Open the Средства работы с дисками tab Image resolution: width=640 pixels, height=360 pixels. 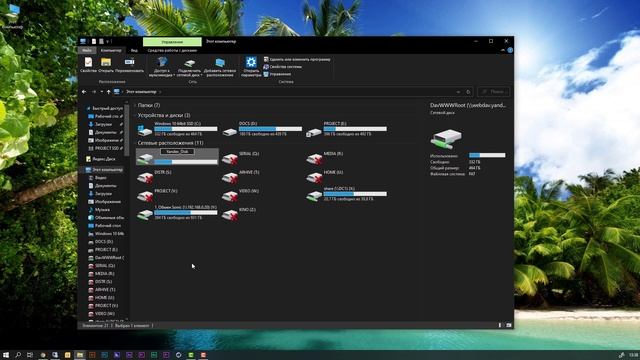(172, 50)
